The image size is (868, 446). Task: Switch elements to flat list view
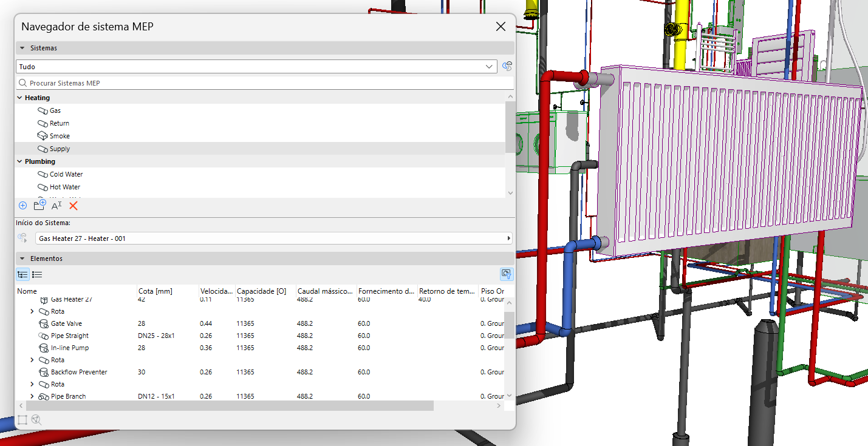[37, 275]
